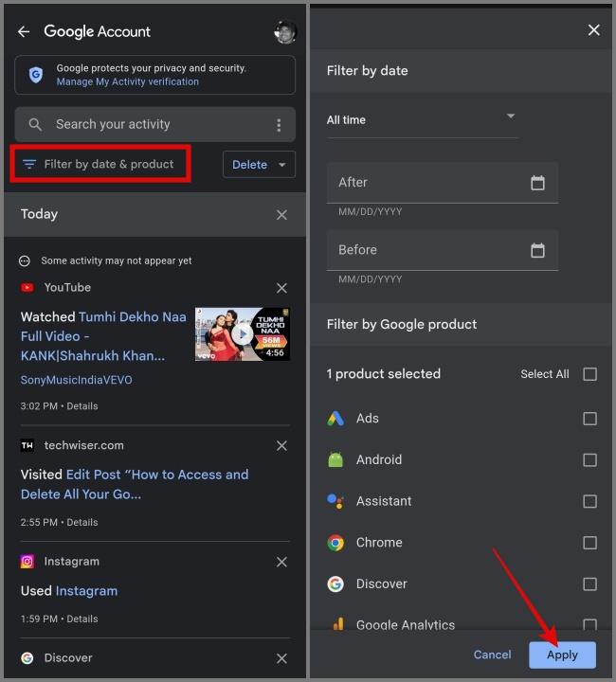Play the Tumhi Dekho Naa video thumbnail
The height and width of the screenshot is (682, 616).
point(243,334)
